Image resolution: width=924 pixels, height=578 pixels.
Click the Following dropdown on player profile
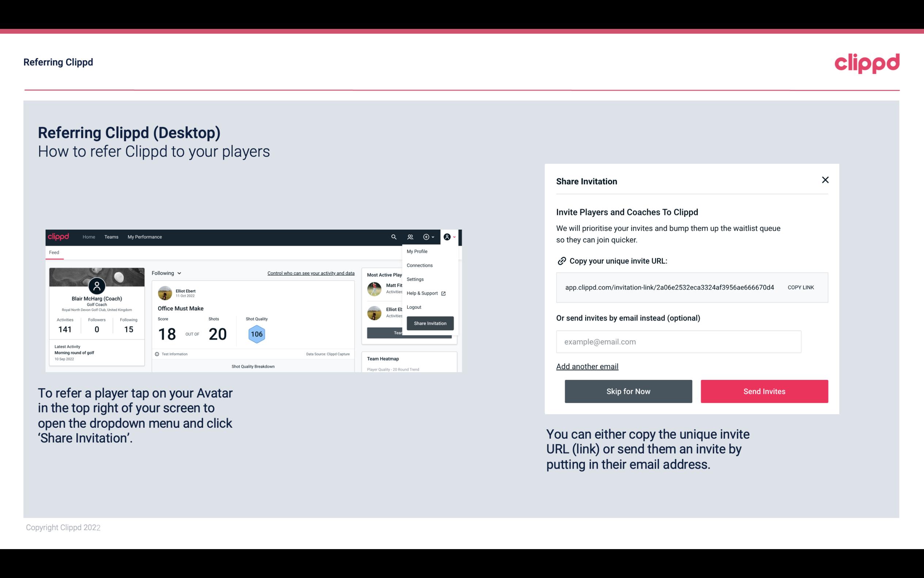point(165,273)
